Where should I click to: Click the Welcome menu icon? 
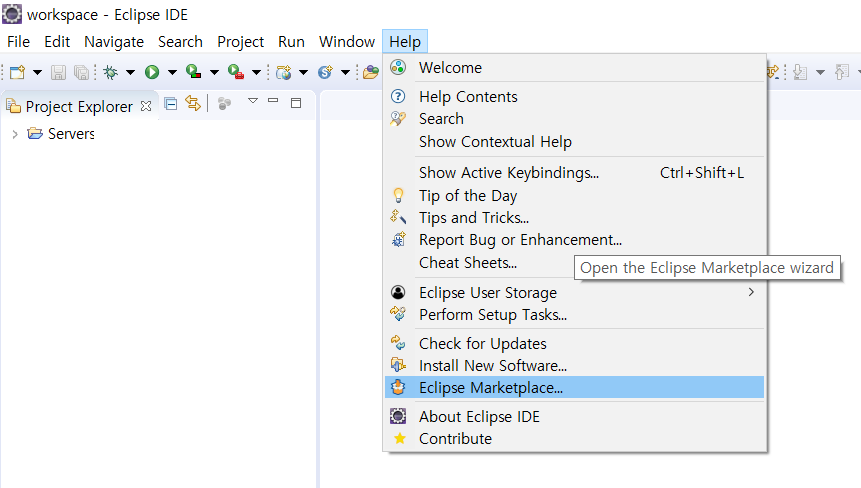(398, 67)
